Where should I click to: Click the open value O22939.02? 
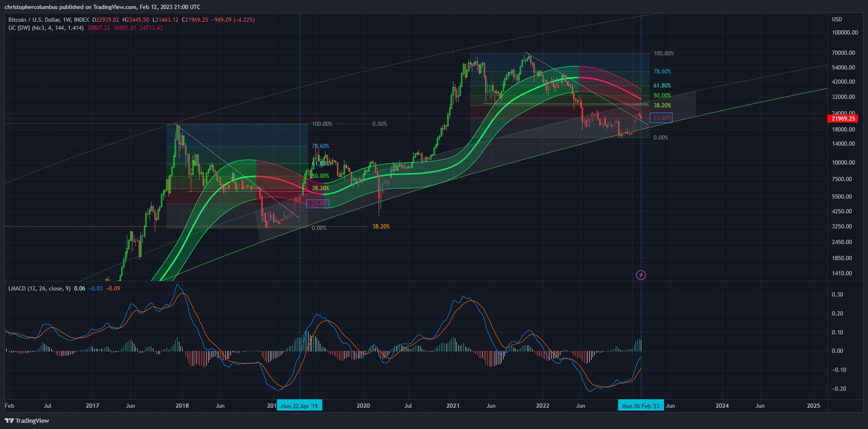pos(106,20)
